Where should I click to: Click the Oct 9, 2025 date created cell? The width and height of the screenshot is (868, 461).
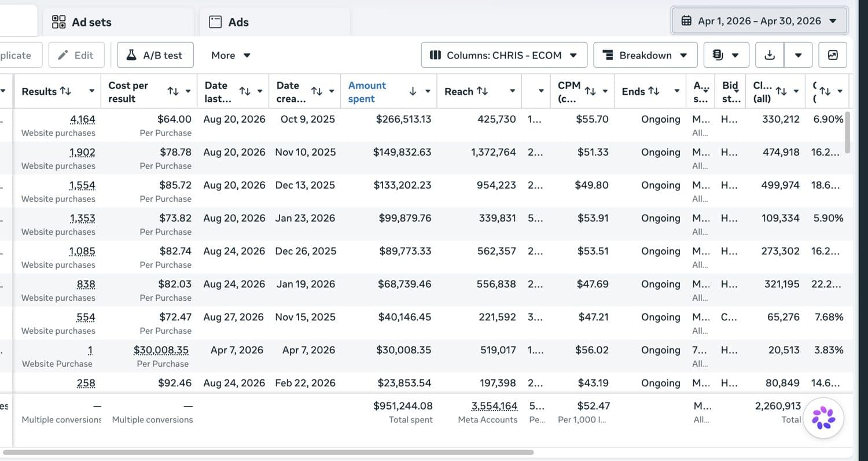[308, 119]
